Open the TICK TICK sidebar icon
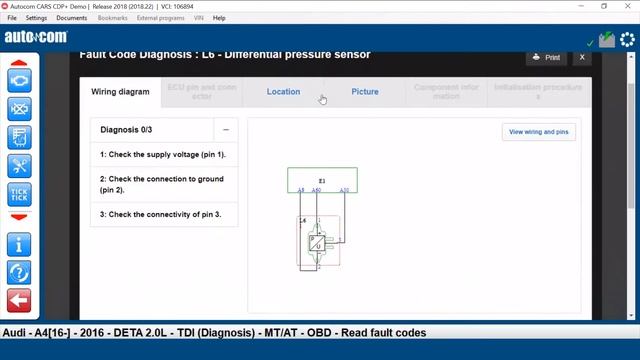The image size is (640, 360). [19, 195]
